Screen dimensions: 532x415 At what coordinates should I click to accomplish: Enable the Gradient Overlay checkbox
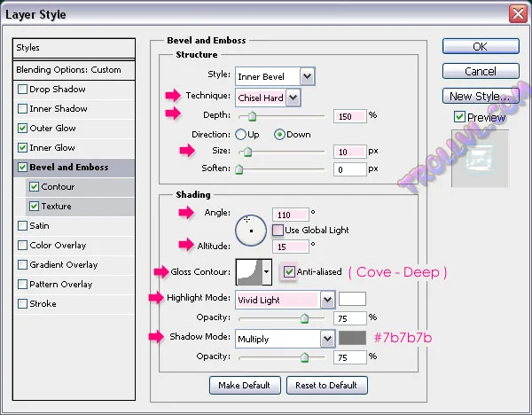click(22, 264)
